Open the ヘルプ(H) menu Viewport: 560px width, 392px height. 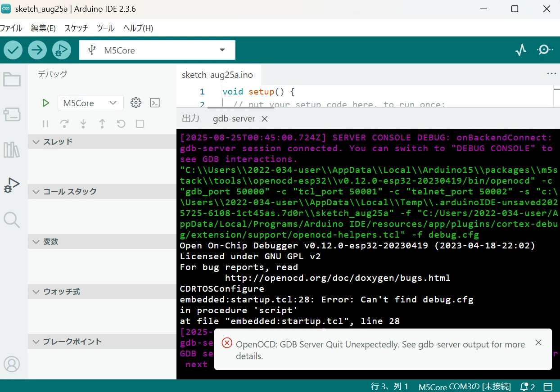coord(138,28)
